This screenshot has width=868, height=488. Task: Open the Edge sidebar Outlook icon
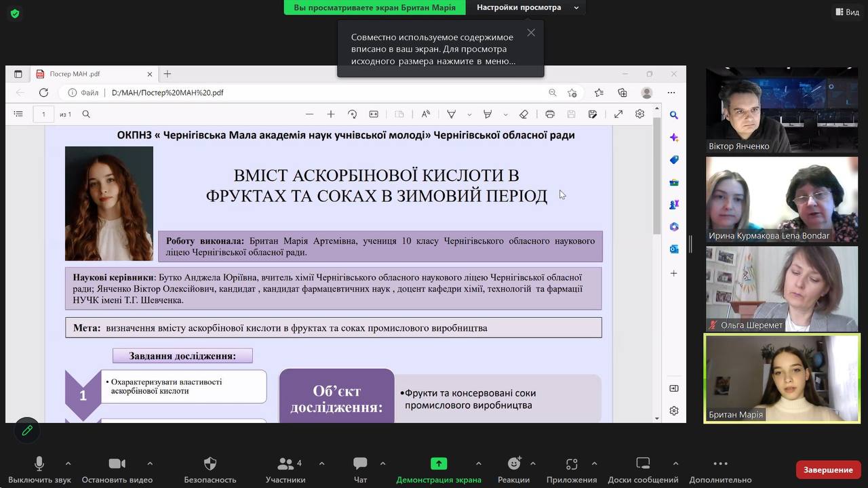click(x=674, y=249)
